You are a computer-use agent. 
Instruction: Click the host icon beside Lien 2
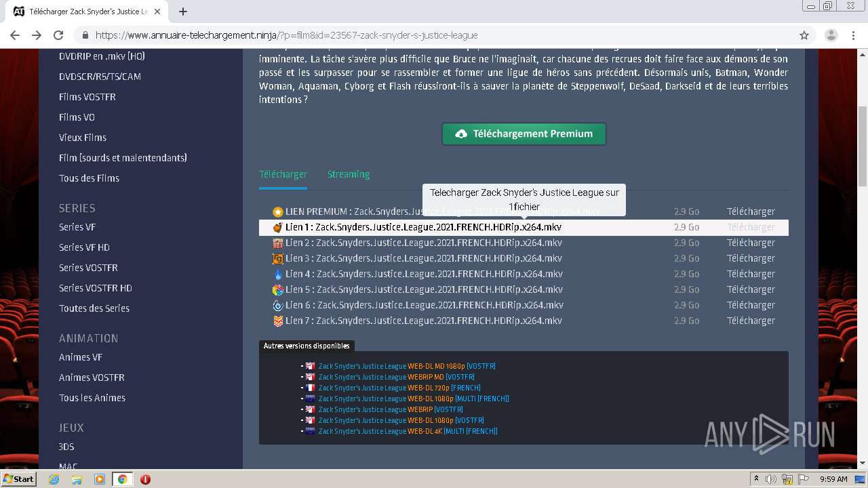[x=277, y=243]
